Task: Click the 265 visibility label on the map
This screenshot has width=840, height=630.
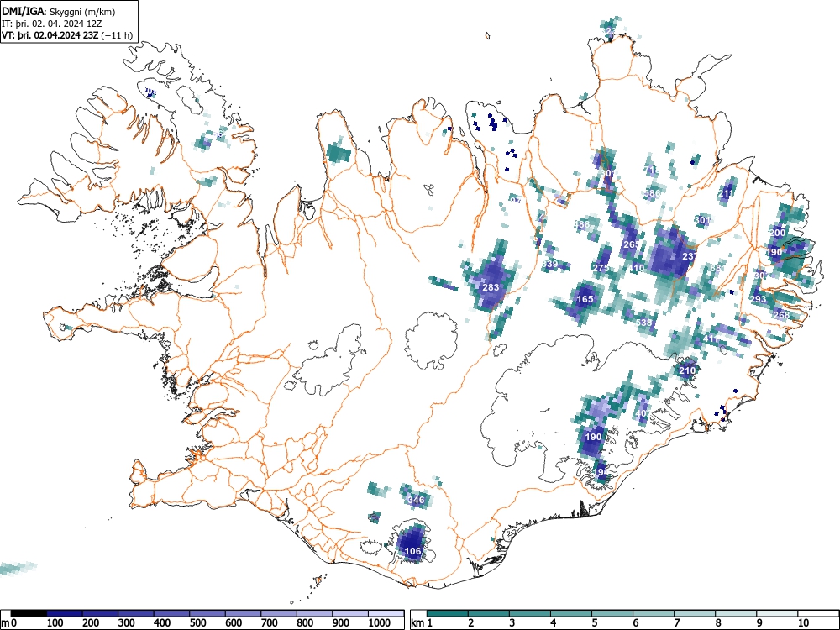Action: tap(633, 244)
